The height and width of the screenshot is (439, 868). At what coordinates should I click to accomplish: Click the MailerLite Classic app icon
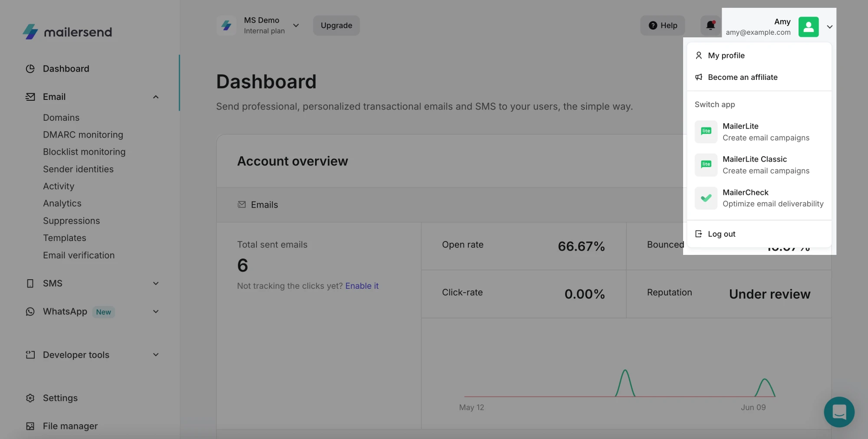(706, 165)
